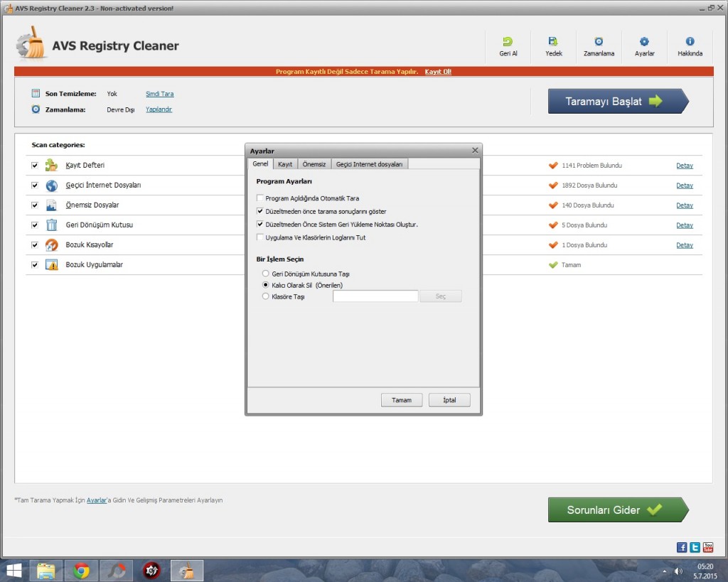Choose the Klasöre Taşı radio button
Screen dimensions: 728x582
tap(266, 296)
